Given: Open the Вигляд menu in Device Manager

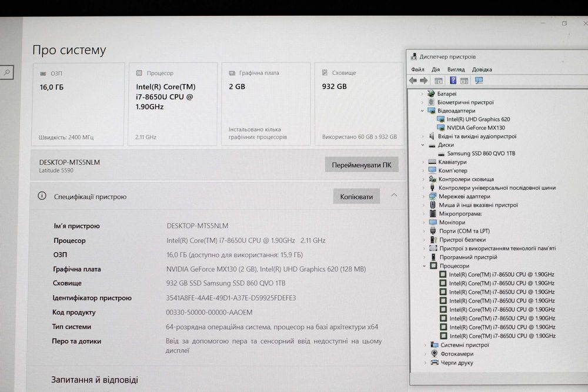Looking at the screenshot, I should point(456,69).
